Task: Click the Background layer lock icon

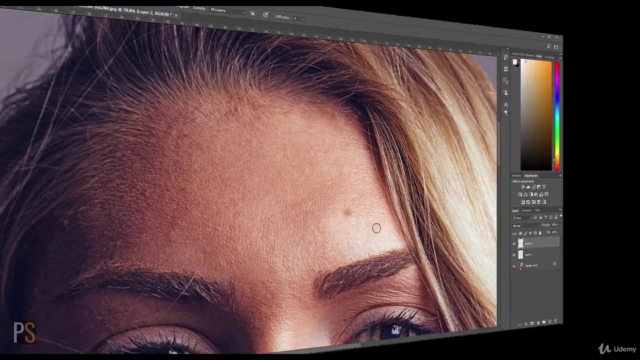Action: click(x=555, y=264)
